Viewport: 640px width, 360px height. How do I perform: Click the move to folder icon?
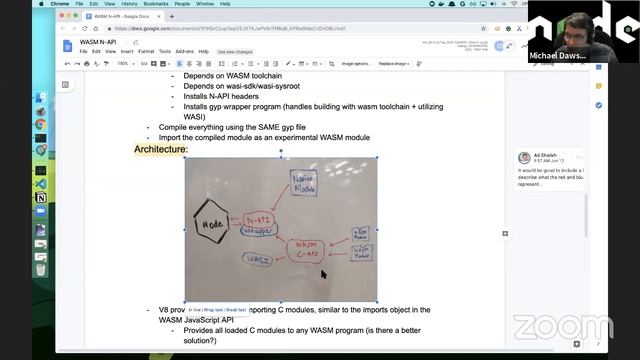pos(136,42)
